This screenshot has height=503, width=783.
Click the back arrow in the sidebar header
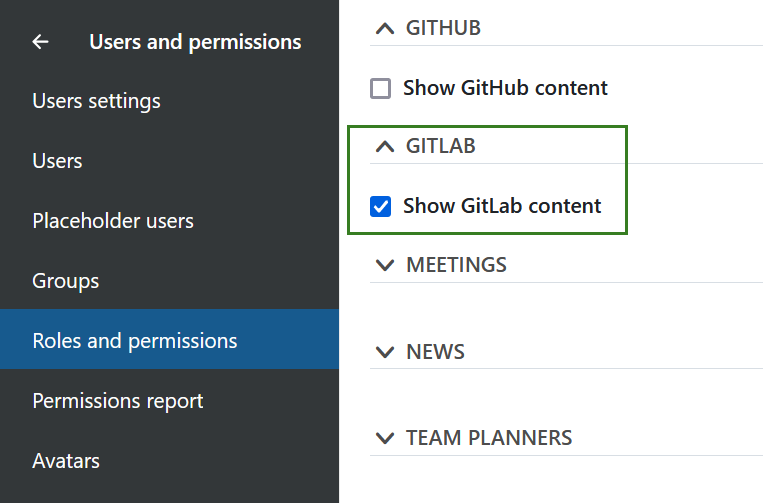[x=41, y=42]
